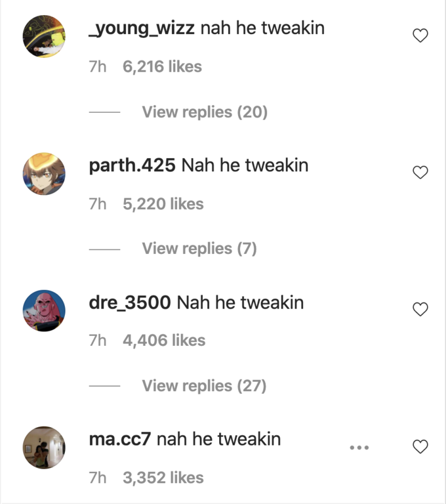Like ma.cc7's comment heart icon
446x504 pixels.
tap(420, 446)
